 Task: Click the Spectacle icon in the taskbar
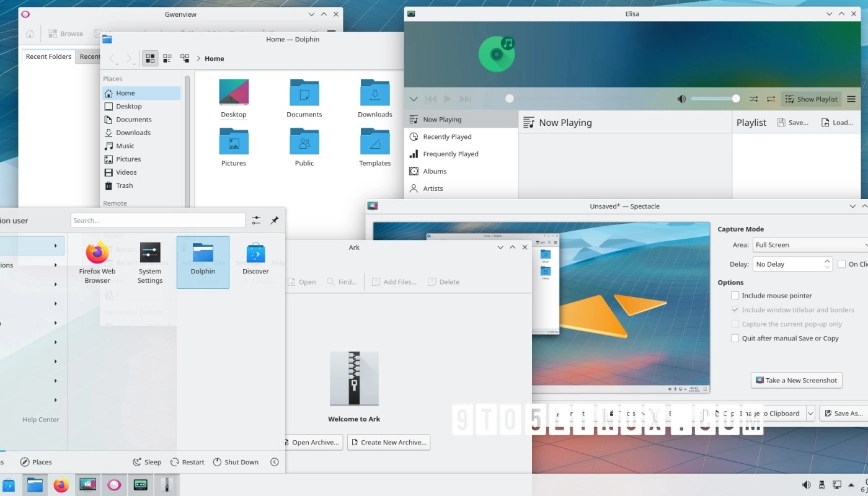click(x=87, y=485)
